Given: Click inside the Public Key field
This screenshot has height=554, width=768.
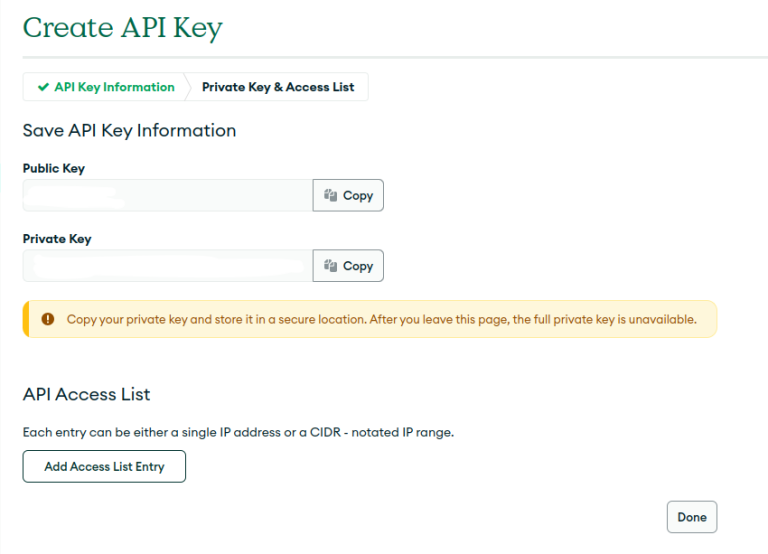Looking at the screenshot, I should tap(168, 195).
